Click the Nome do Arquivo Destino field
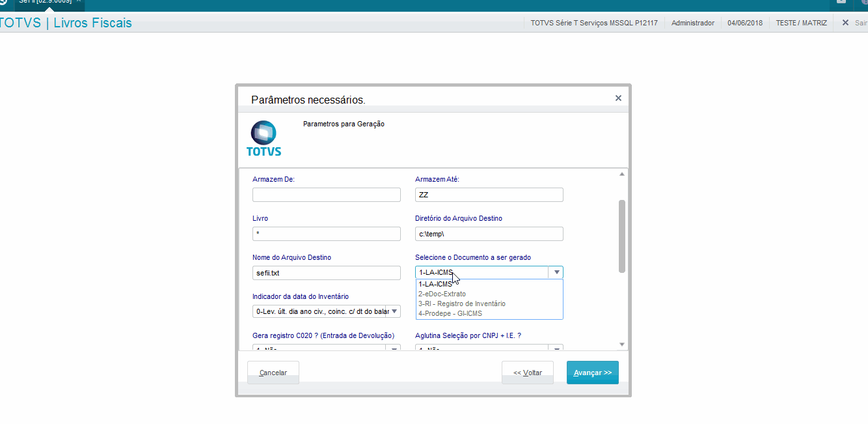868x424 pixels. (327, 273)
